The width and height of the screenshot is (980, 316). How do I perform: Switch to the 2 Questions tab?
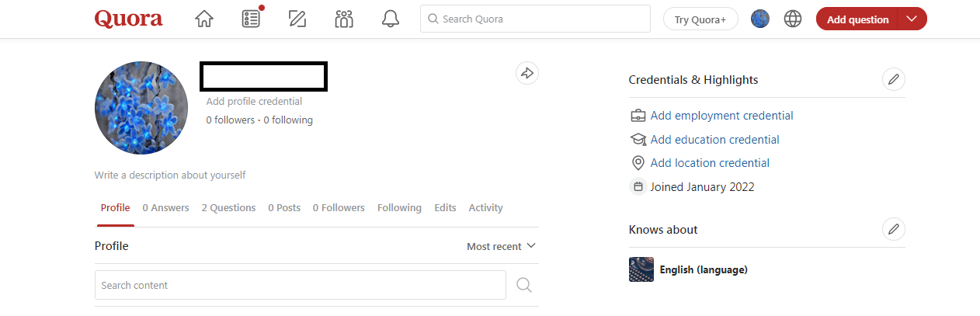(228, 208)
